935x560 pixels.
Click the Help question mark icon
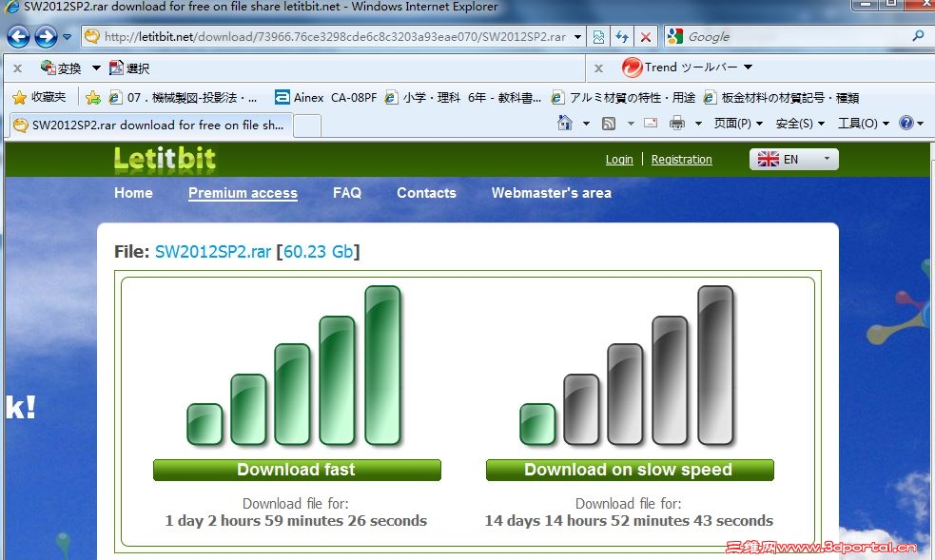(906, 124)
